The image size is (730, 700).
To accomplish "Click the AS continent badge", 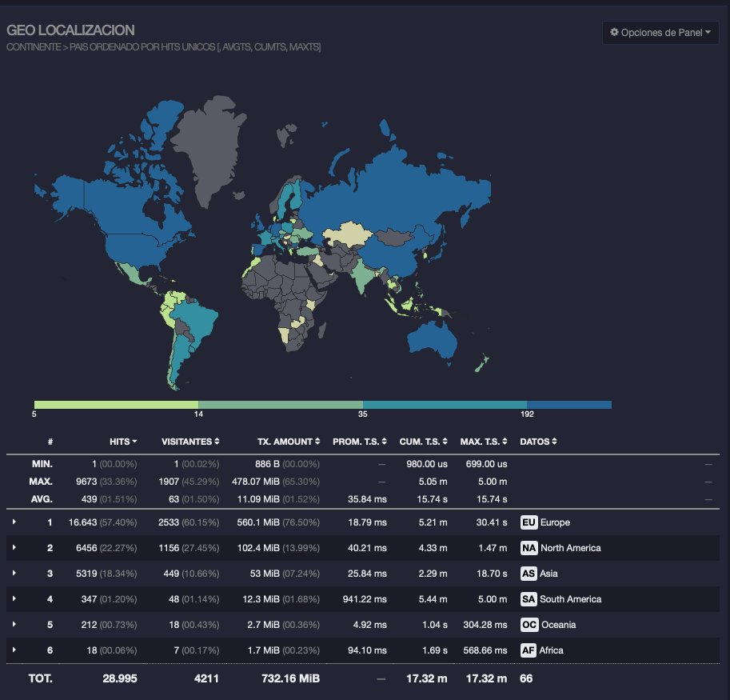I will (529, 574).
